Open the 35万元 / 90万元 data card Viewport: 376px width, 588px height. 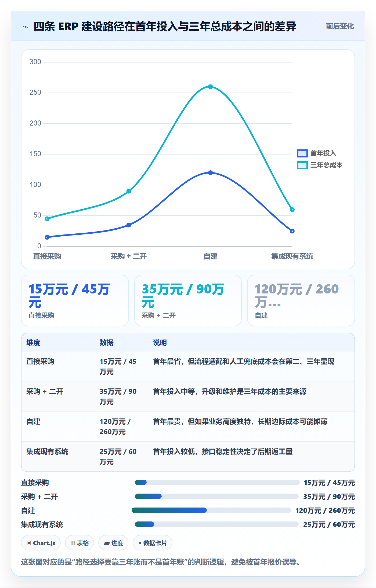click(x=188, y=300)
